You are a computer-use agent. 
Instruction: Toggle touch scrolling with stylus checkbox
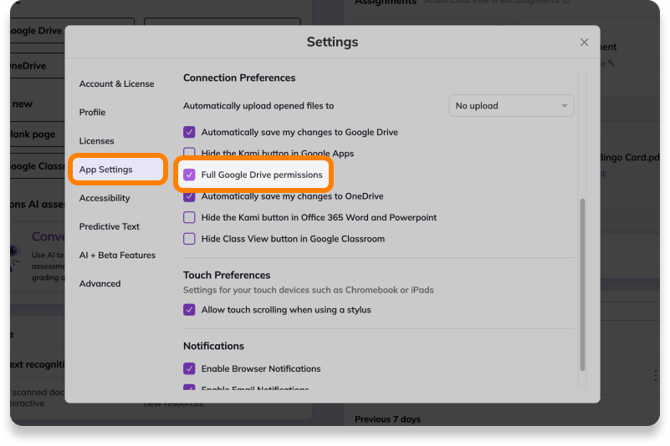click(x=189, y=310)
